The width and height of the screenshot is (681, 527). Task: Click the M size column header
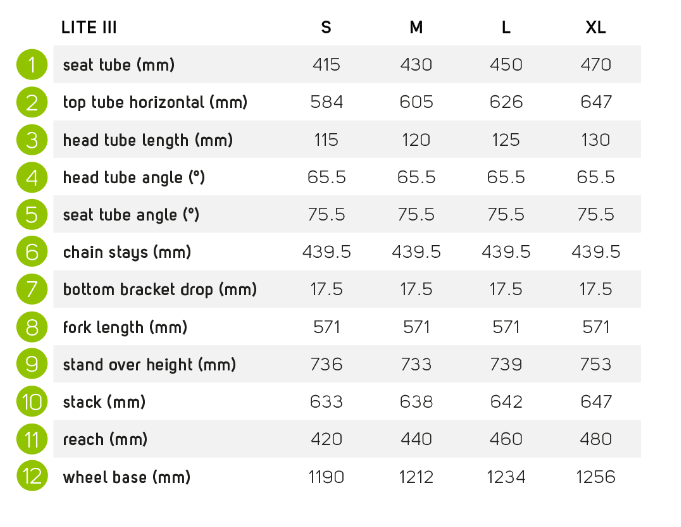coord(416,27)
